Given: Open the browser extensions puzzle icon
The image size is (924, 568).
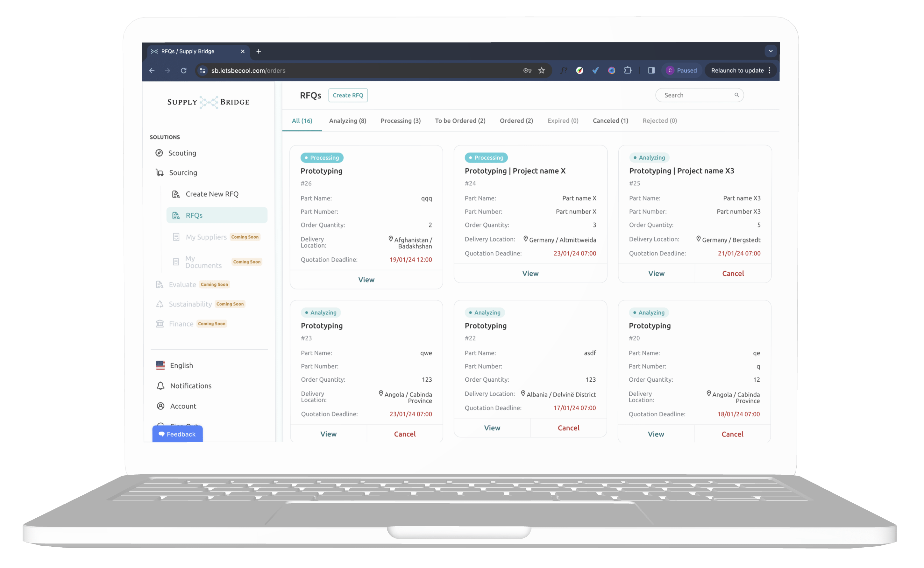Looking at the screenshot, I should (627, 71).
